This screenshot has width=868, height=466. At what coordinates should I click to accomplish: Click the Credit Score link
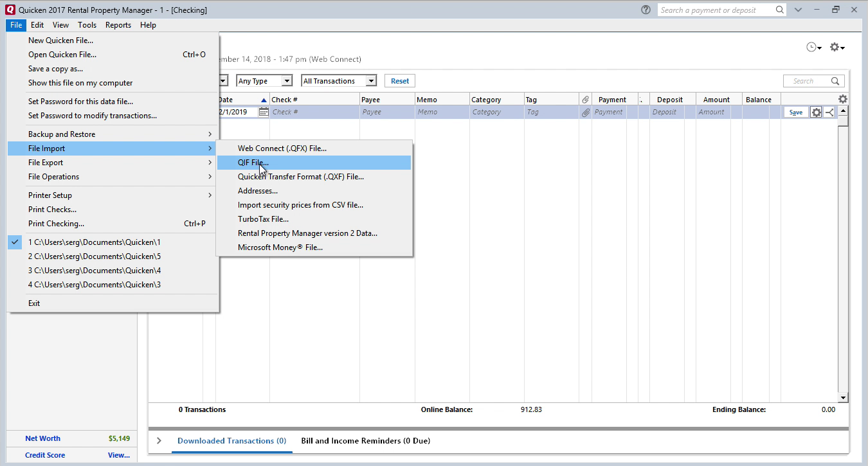45,455
